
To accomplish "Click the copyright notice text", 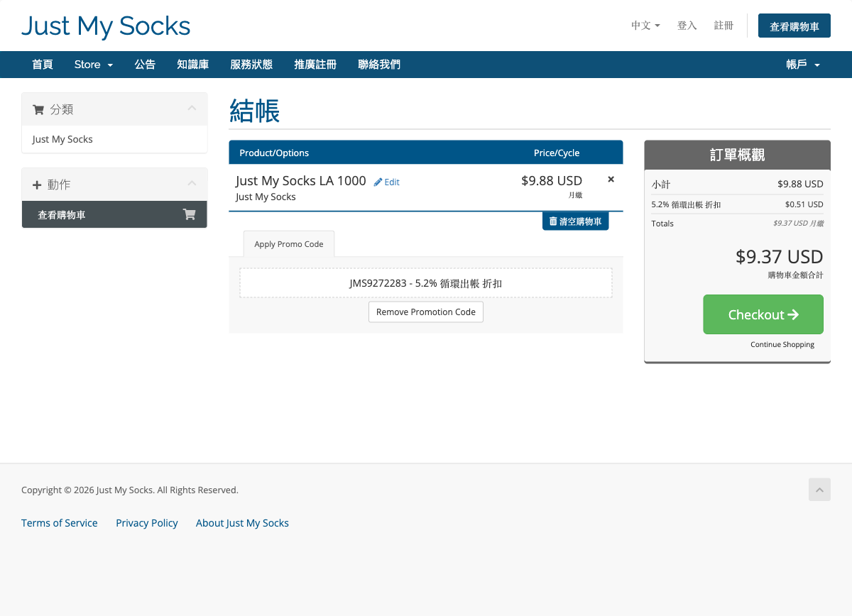I will pos(130,490).
